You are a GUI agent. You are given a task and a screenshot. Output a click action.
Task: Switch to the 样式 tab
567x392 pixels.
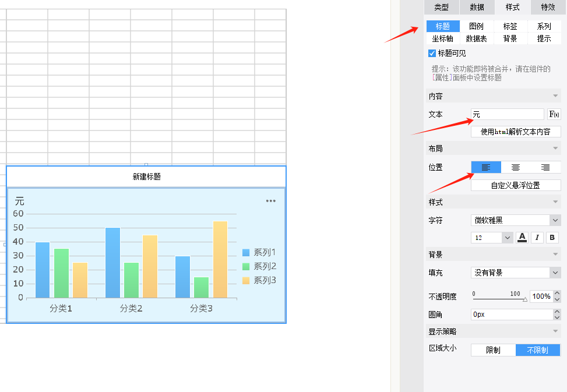(x=512, y=7)
